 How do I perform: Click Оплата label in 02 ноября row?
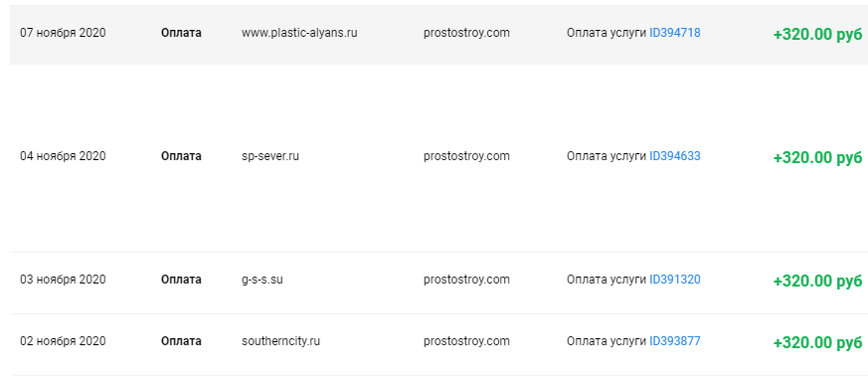[181, 341]
